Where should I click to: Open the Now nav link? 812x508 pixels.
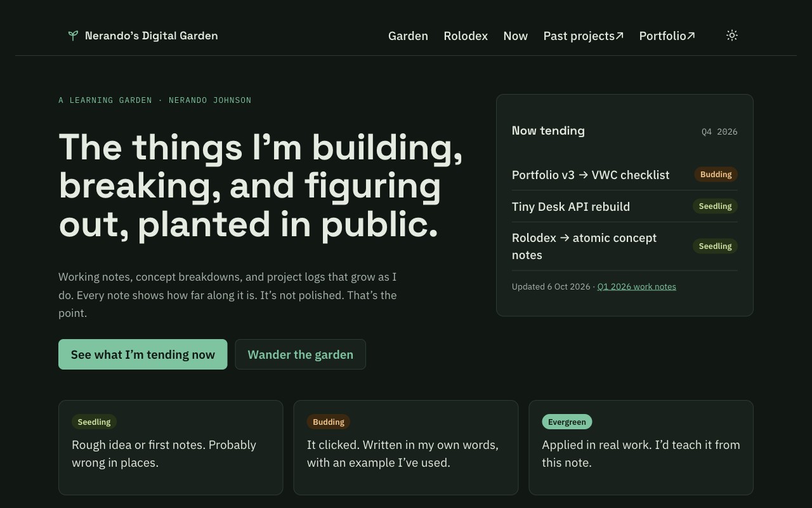click(x=515, y=36)
